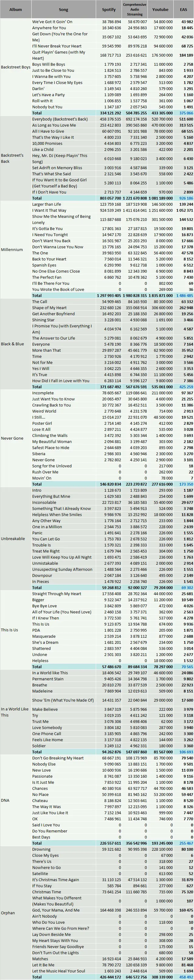Click the Song column header
This screenshot has width=194, height=980.
[63, 9]
